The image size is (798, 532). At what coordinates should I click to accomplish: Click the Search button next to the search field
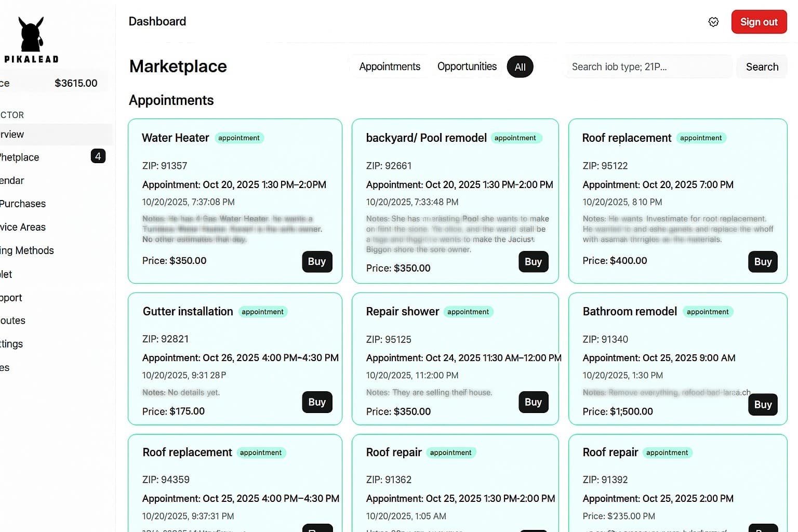(x=762, y=66)
